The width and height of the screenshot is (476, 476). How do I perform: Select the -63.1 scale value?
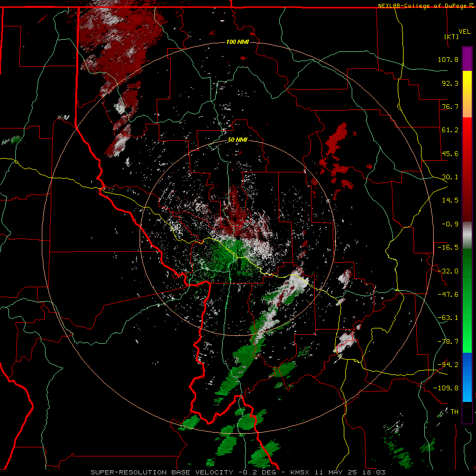pos(448,318)
